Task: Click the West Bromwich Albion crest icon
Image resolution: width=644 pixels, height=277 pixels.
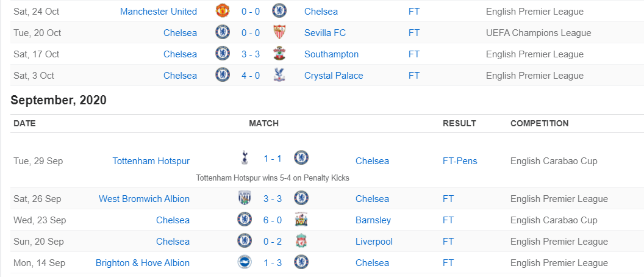Action: tap(245, 198)
